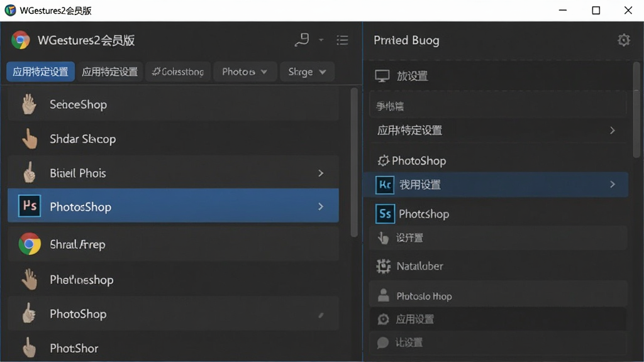Open the 设疗置 item
644x362 pixels.
[x=498, y=238]
